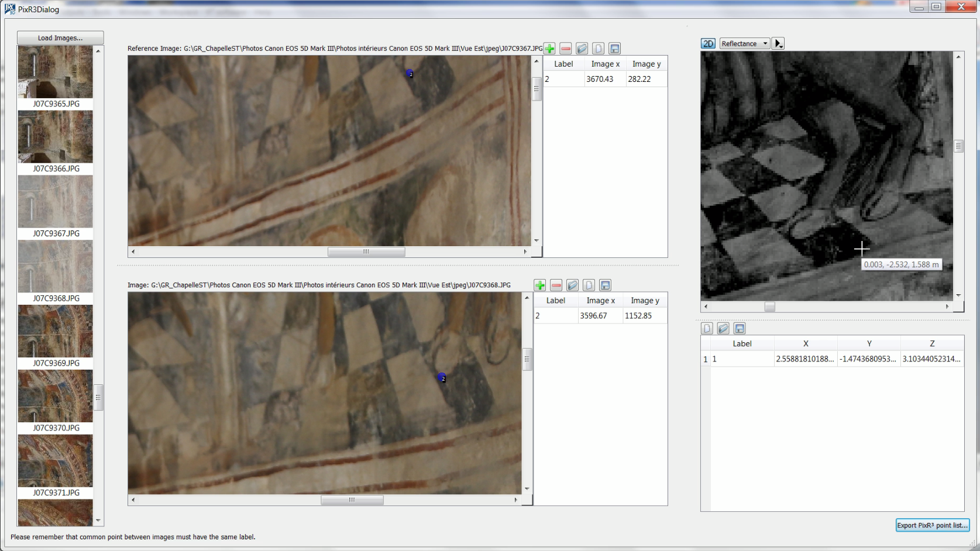The width and height of the screenshot is (980, 551).
Task: Click Load Images button
Action: pos(60,38)
